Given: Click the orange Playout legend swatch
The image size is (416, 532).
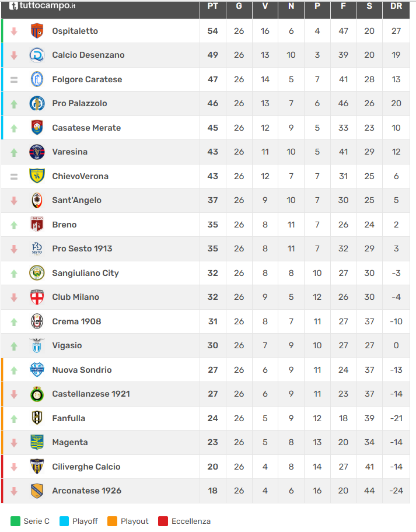Looking at the screenshot, I should [x=113, y=521].
